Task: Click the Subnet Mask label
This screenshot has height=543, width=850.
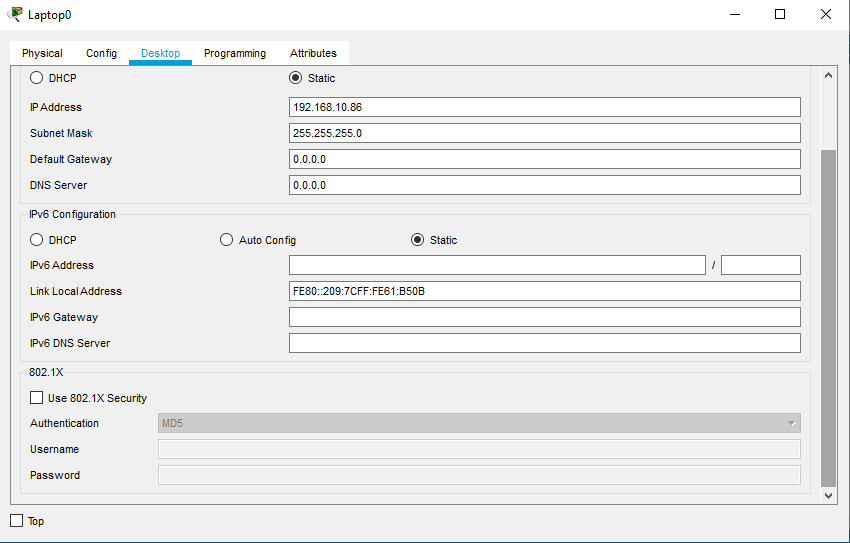Action: [x=61, y=133]
